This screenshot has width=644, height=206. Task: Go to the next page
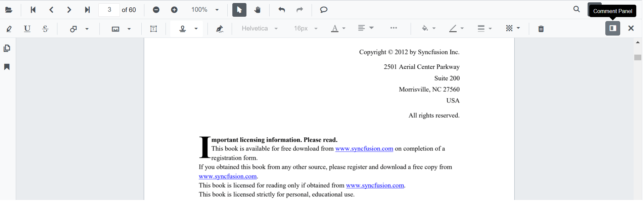point(69,10)
